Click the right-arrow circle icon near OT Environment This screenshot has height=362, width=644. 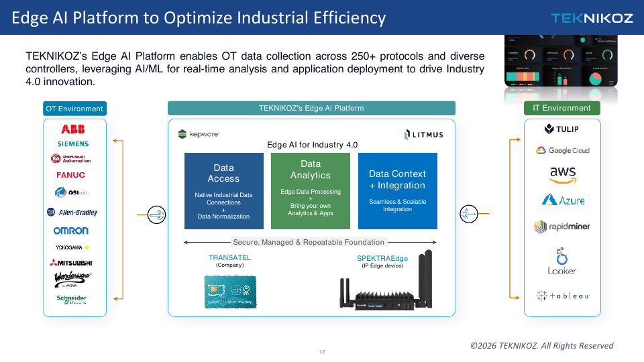pyautogui.click(x=156, y=215)
